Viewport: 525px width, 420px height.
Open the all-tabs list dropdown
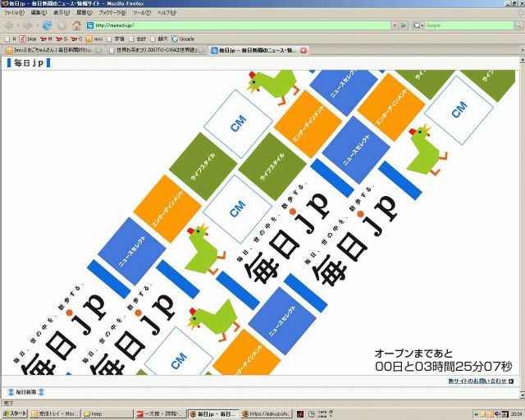coord(522,50)
